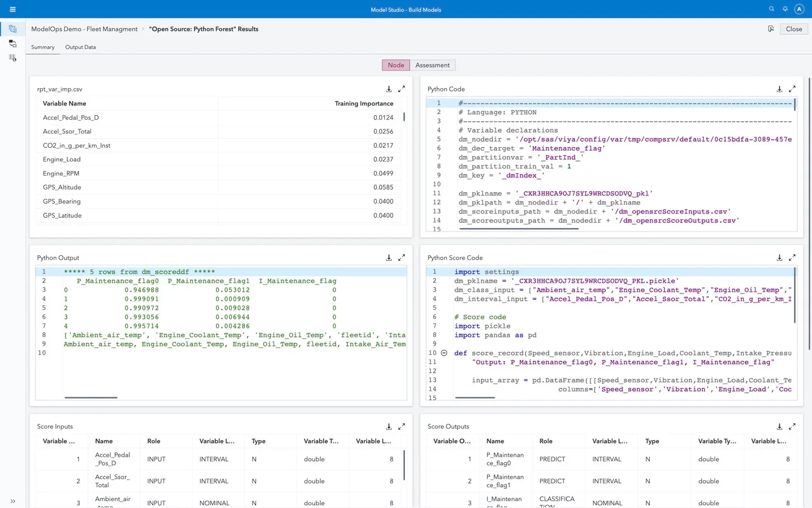Viewport: 812px width, 508px height.
Task: Sort by Training Importance column header
Action: point(364,104)
